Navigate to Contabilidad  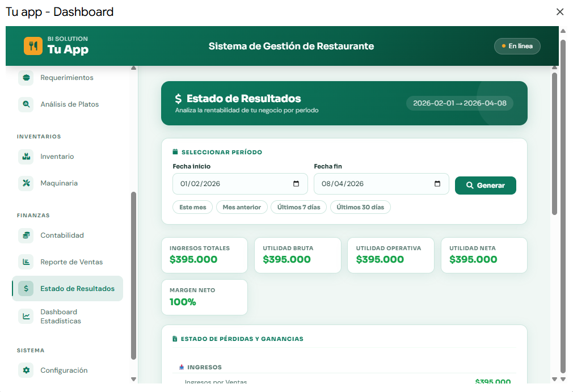pyautogui.click(x=68, y=235)
